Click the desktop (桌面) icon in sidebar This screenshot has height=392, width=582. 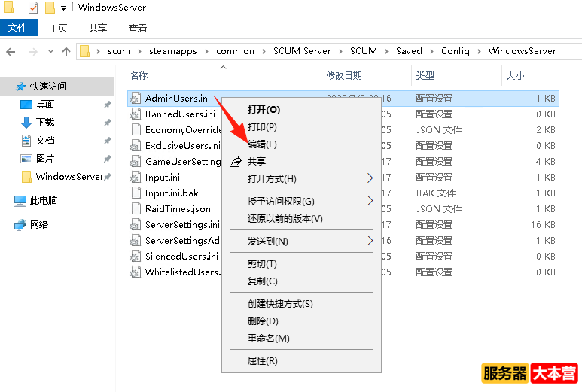pyautogui.click(x=26, y=105)
